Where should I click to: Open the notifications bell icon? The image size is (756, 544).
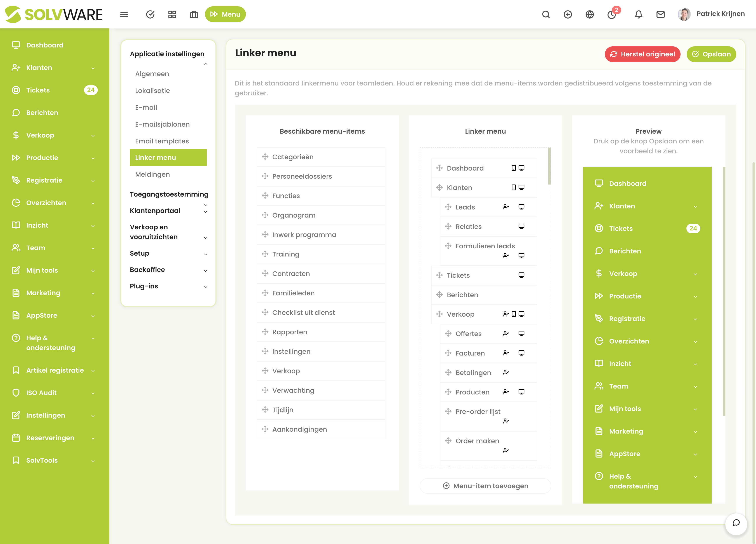[638, 14]
